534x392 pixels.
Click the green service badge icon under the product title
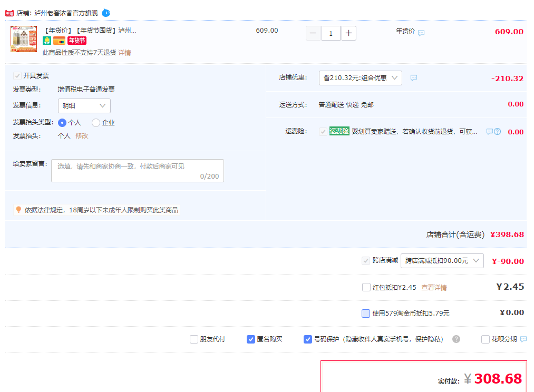coord(47,41)
